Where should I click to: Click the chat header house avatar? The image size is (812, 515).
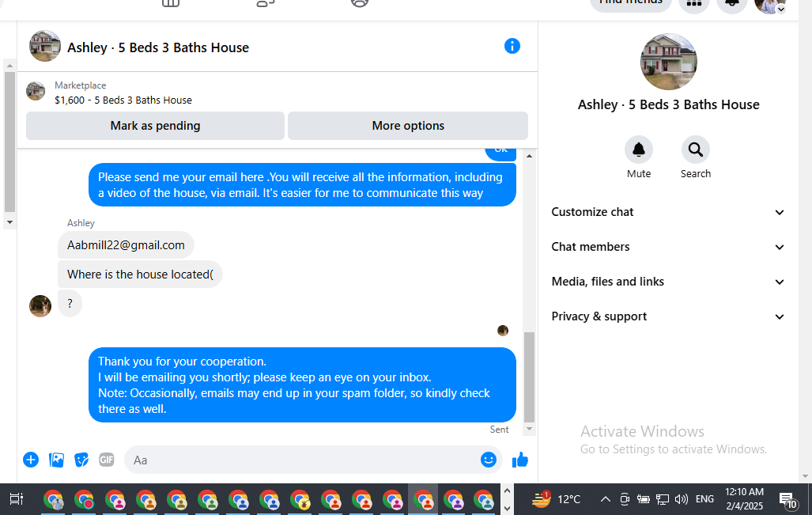tap(44, 46)
